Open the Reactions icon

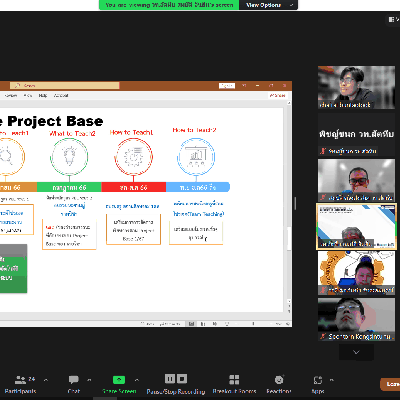279,379
